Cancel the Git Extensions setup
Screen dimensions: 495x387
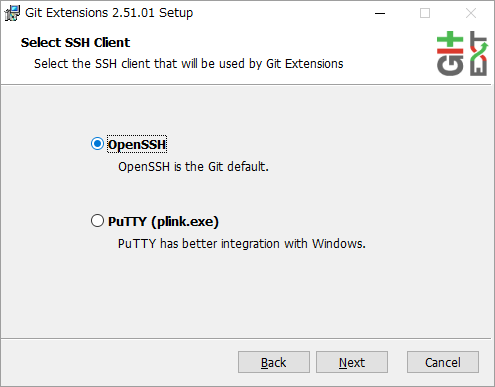pyautogui.click(x=443, y=362)
